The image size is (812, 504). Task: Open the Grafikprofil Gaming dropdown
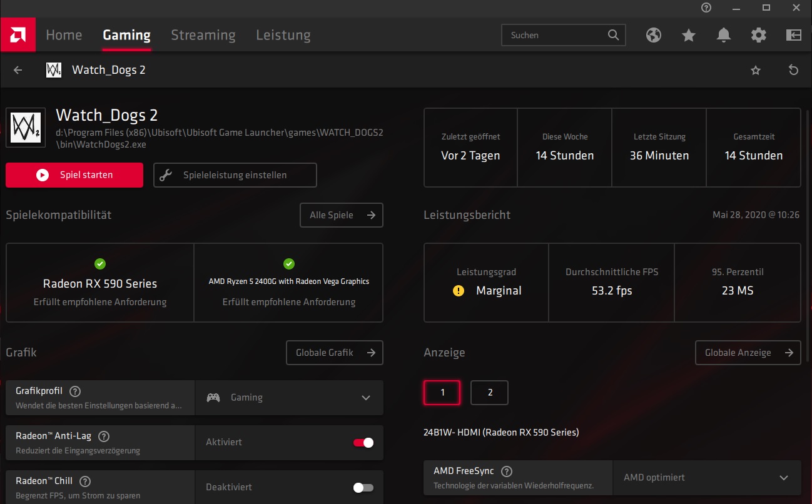point(289,398)
